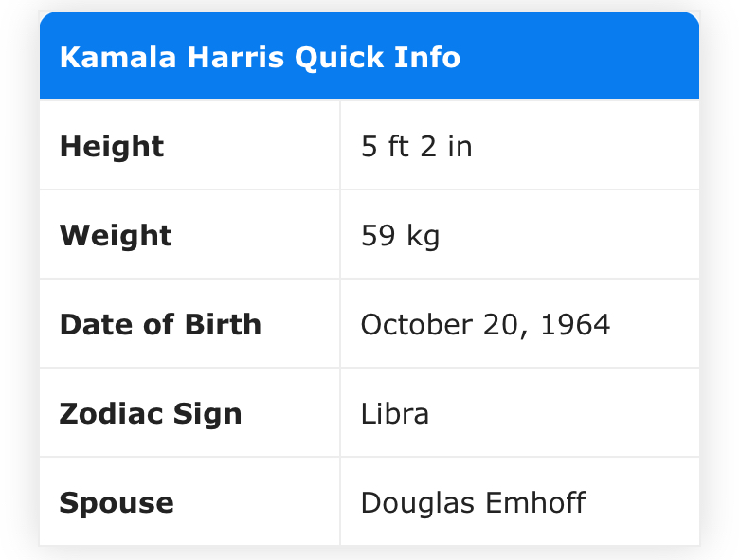Click the 59 kg value
739x560 pixels.
coord(400,236)
